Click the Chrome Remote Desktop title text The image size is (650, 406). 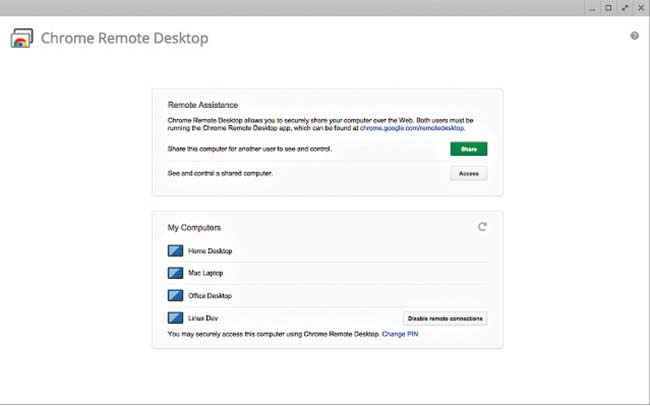[x=124, y=38]
